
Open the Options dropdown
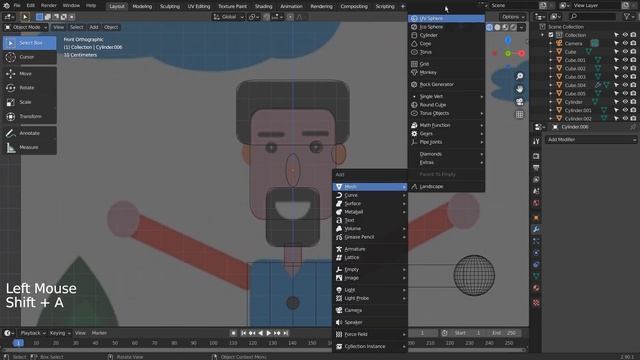(x=513, y=17)
